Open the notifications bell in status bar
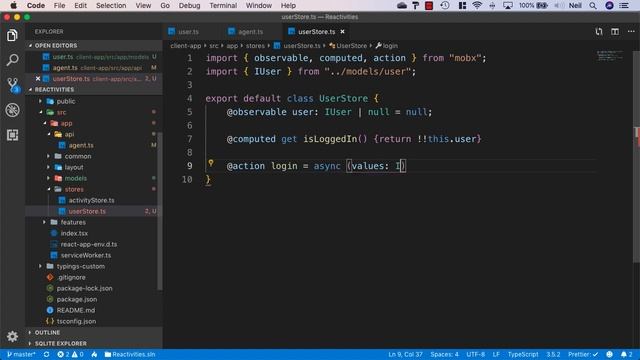The width and height of the screenshot is (640, 360). pyautogui.click(x=627, y=354)
